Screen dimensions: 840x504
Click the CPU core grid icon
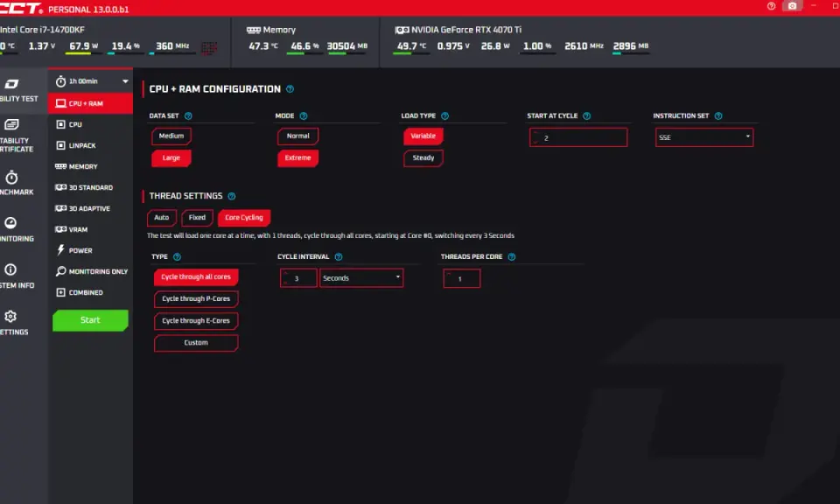[x=209, y=47]
